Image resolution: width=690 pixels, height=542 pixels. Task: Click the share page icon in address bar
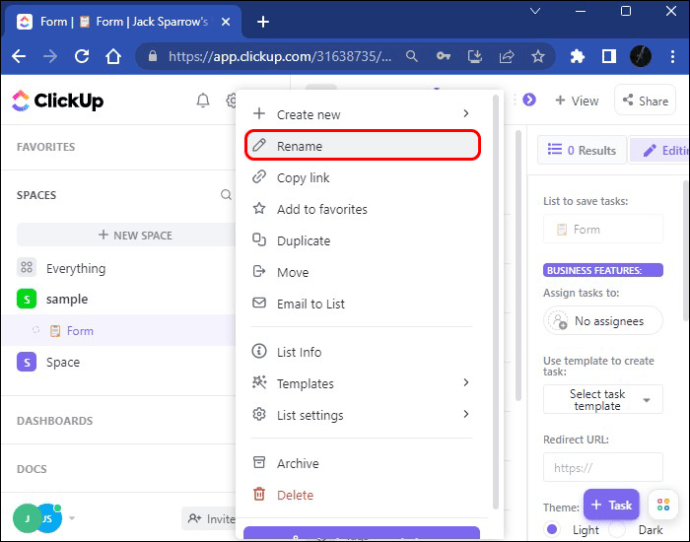click(506, 56)
